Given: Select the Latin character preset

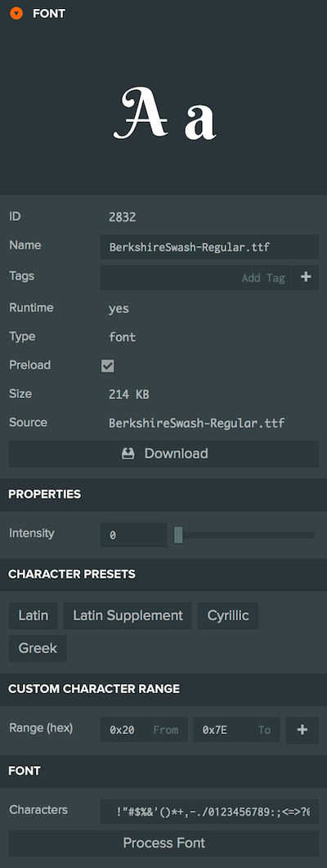Looking at the screenshot, I should point(34,615).
